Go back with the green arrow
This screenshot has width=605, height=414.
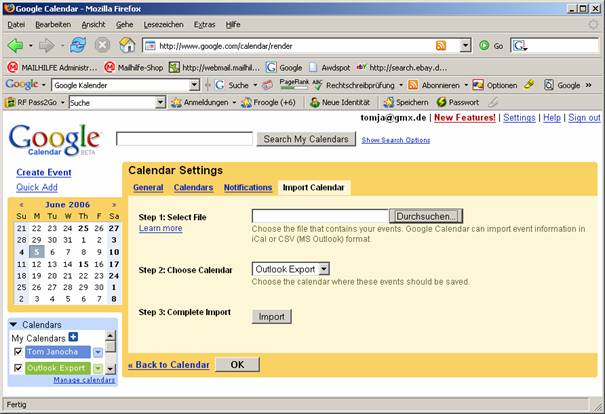click(15, 46)
